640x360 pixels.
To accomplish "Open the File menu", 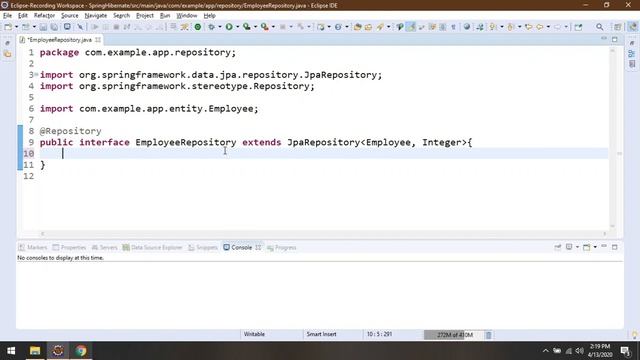I will pos(7,16).
